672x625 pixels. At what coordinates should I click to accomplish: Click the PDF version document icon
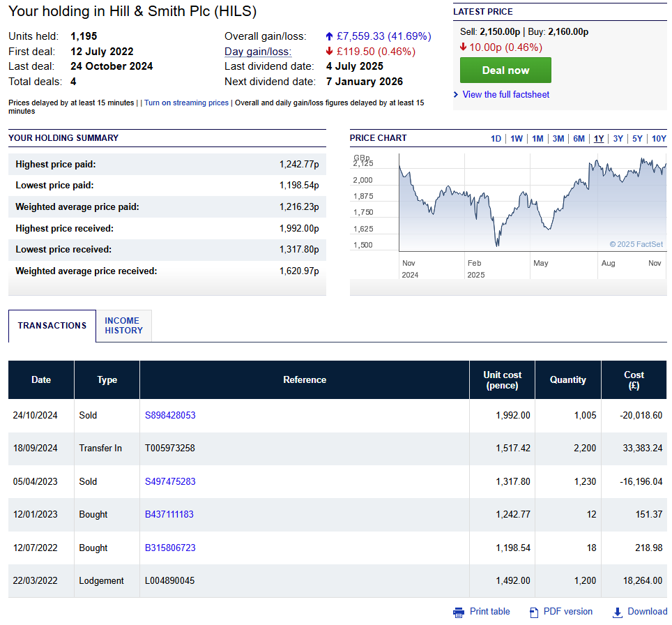coord(534,612)
